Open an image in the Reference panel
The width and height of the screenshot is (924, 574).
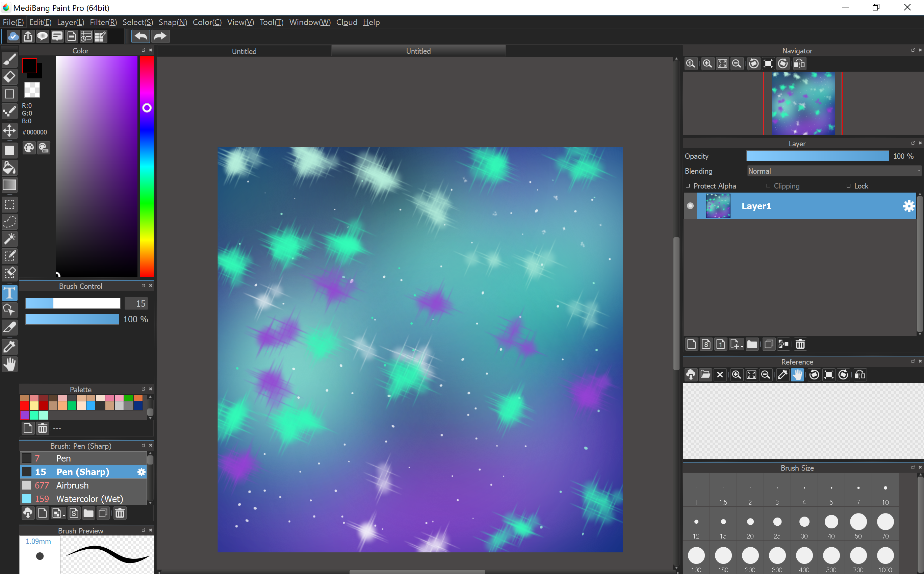[705, 375]
